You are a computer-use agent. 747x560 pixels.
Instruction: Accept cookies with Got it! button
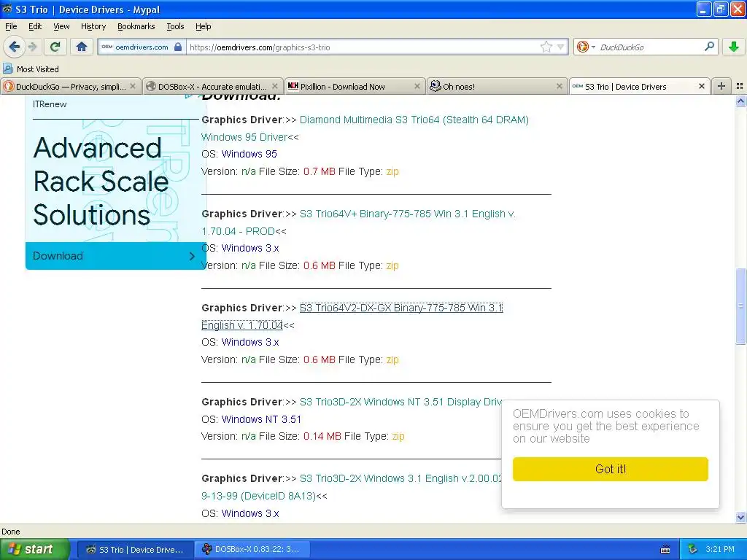[x=611, y=469]
